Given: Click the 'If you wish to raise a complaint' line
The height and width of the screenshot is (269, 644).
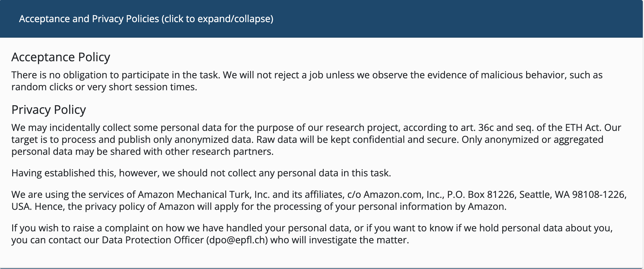Looking at the screenshot, I should [312, 228].
